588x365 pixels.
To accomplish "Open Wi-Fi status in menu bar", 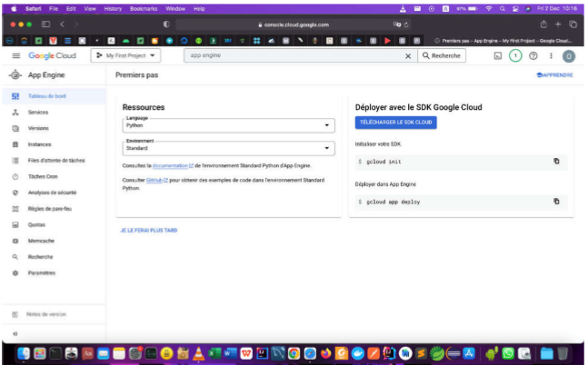I will coord(489,8).
